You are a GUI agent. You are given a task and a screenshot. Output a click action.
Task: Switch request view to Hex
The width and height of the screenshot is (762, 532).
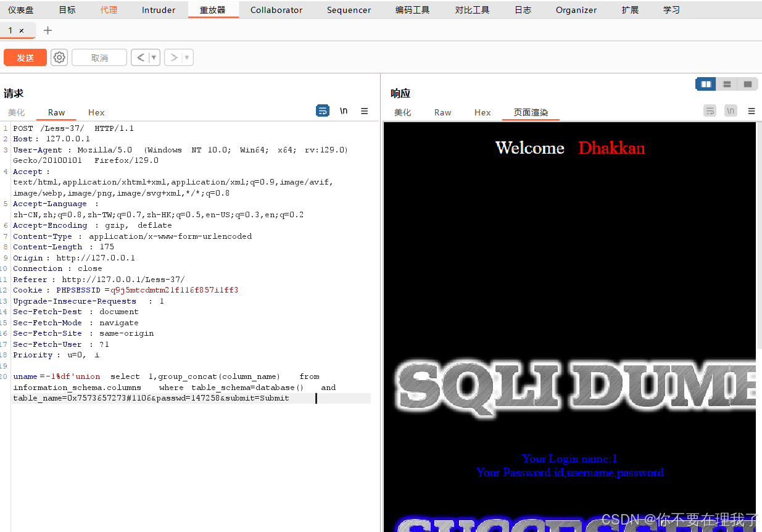tap(96, 112)
